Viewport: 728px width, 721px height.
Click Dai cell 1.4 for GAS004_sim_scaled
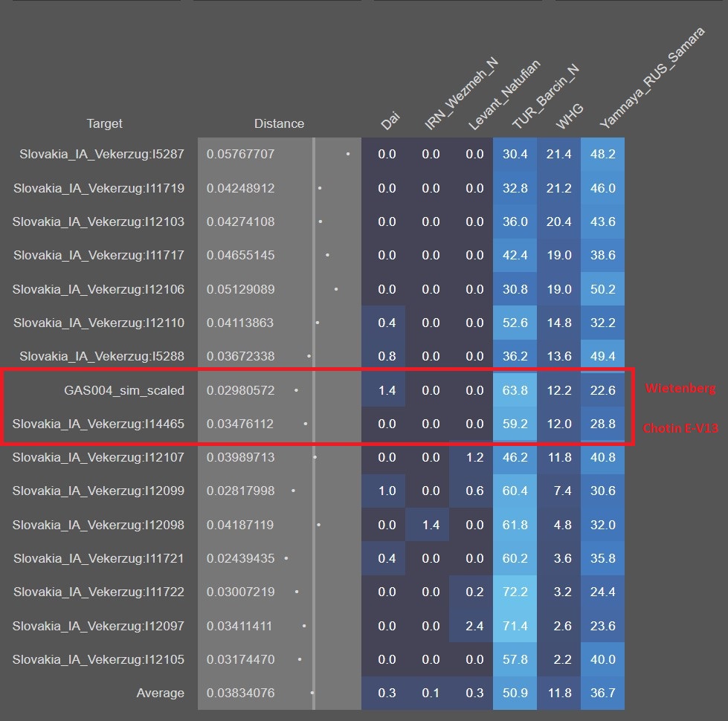point(384,391)
